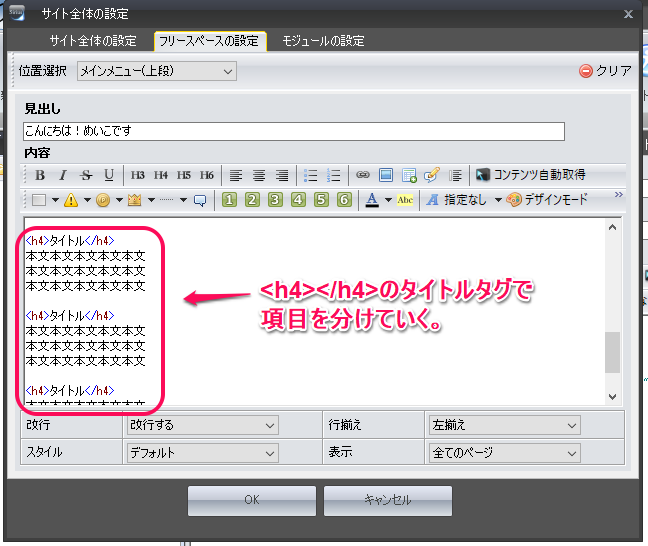Open the 改行 dropdown set to 改行する
This screenshot has width=648, height=546.
(x=201, y=426)
